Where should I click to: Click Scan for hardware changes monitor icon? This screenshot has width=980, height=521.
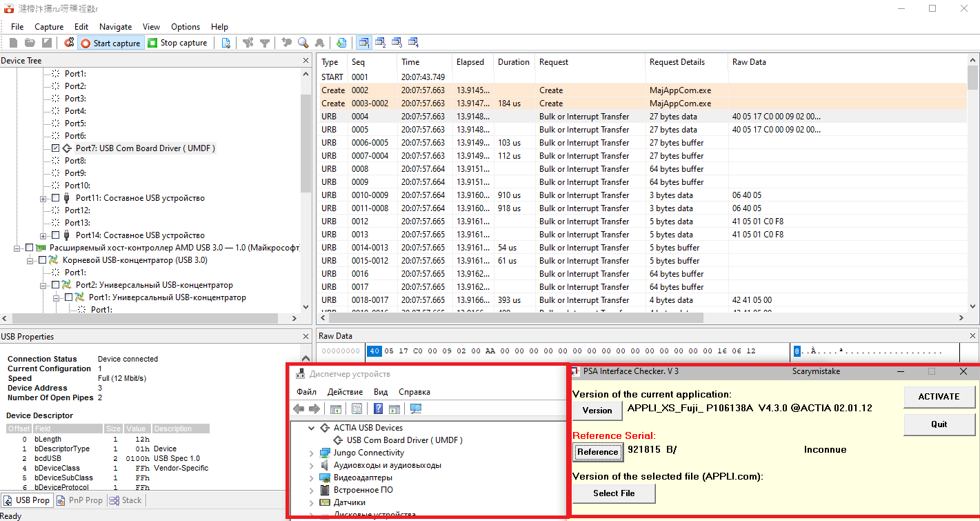(416, 409)
